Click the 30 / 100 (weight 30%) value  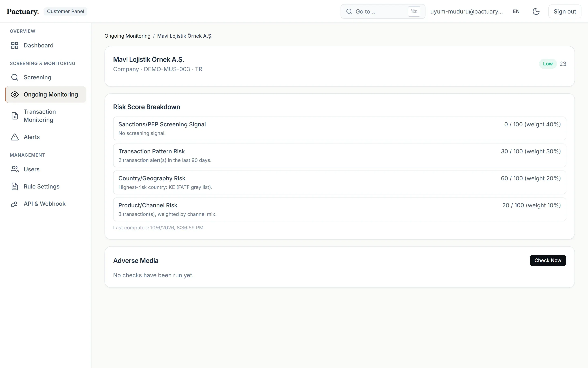click(531, 151)
